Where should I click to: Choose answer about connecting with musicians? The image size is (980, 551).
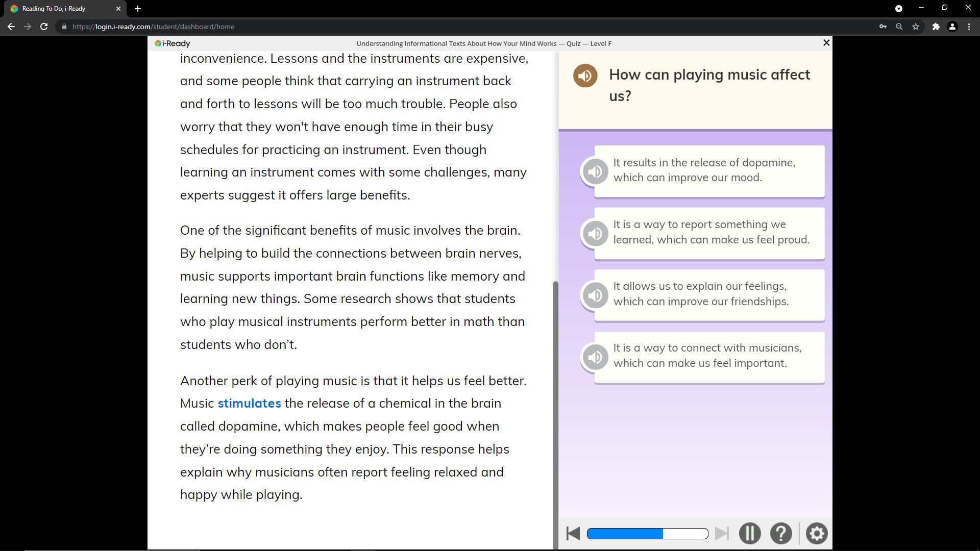(709, 356)
